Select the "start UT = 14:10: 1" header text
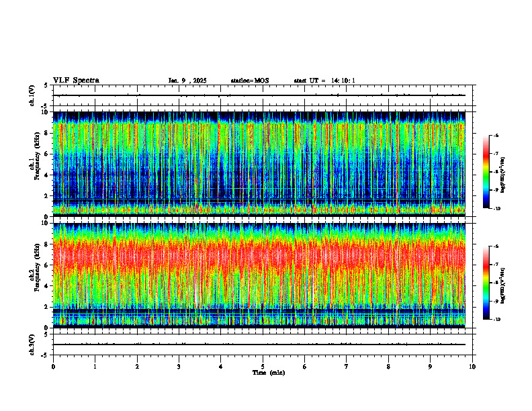This screenshot has width=532, height=411. coord(324,81)
